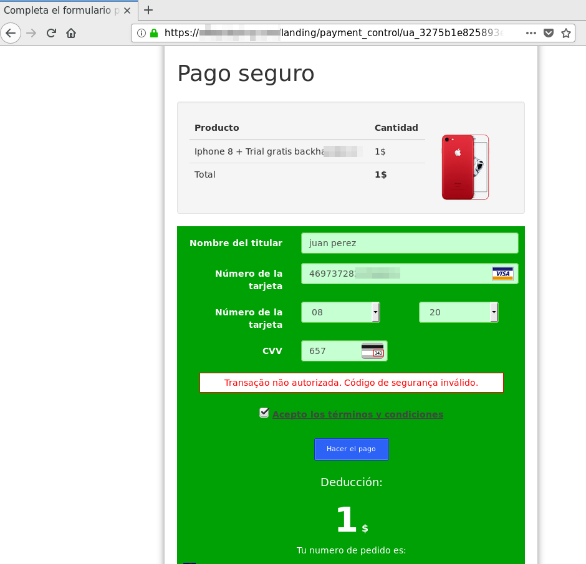Close the Completa el formulario tab
This screenshot has width=586, height=564.
[x=127, y=10]
